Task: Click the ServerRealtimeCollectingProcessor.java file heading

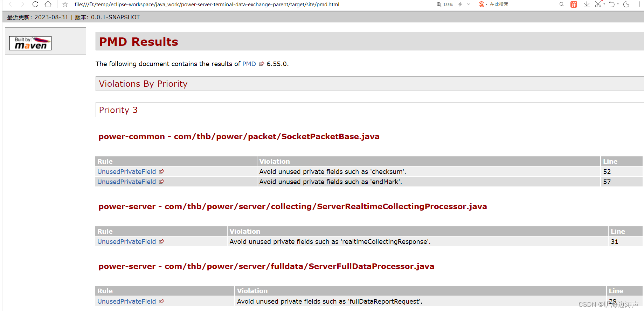Action: click(293, 206)
